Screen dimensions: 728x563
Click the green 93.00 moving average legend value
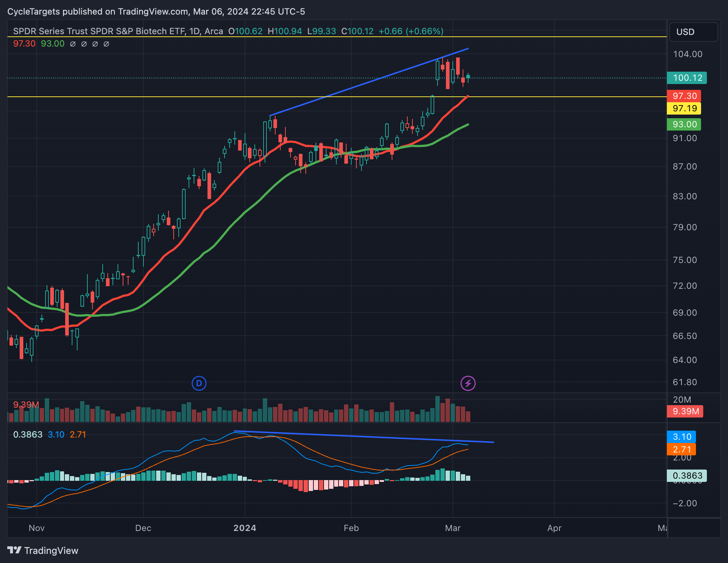(x=52, y=44)
